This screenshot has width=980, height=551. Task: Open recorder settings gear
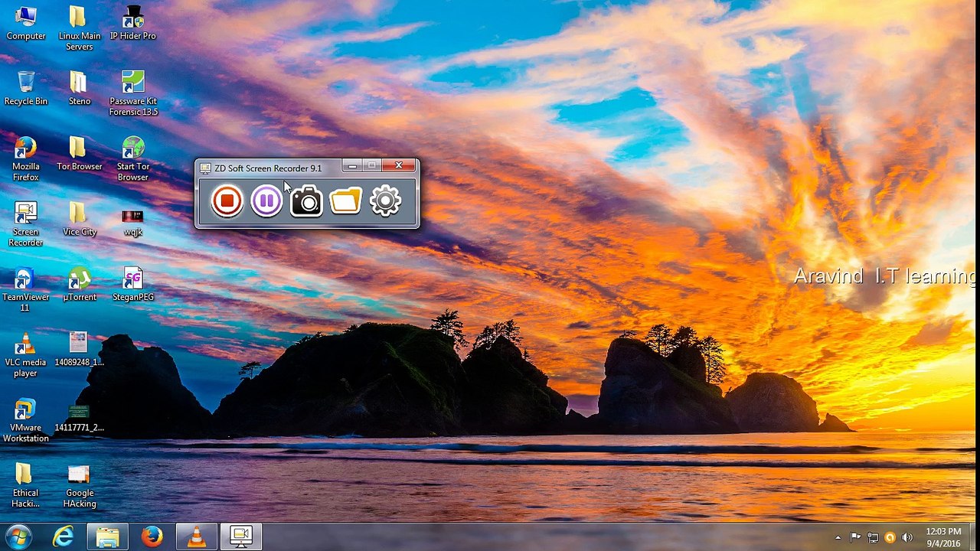point(385,201)
